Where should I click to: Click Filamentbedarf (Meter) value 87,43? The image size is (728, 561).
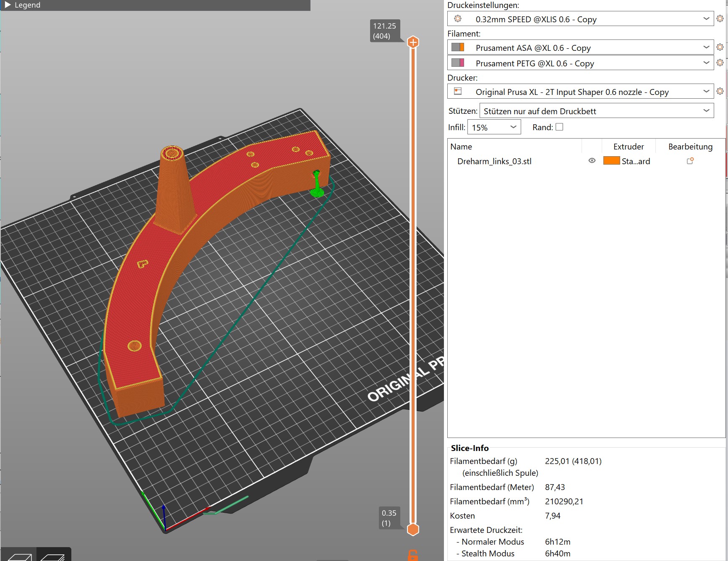(x=555, y=487)
